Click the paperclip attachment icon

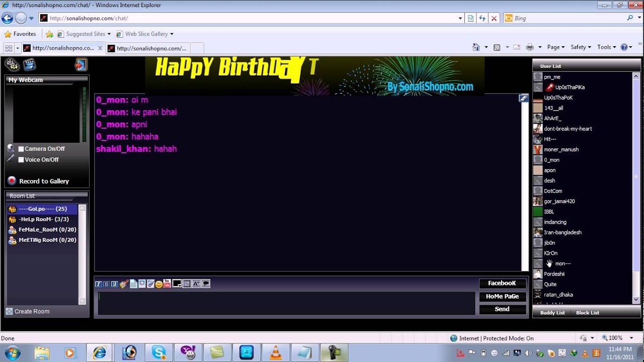tap(150, 284)
